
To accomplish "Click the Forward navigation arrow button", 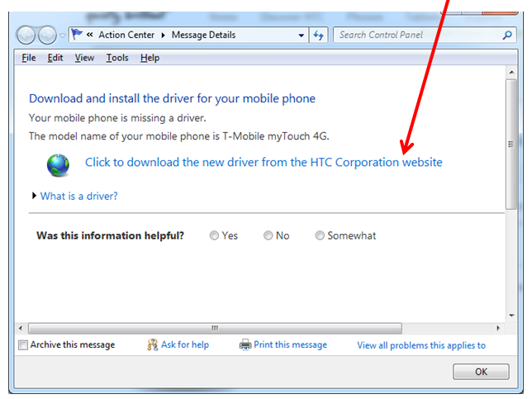I will 47,35.
